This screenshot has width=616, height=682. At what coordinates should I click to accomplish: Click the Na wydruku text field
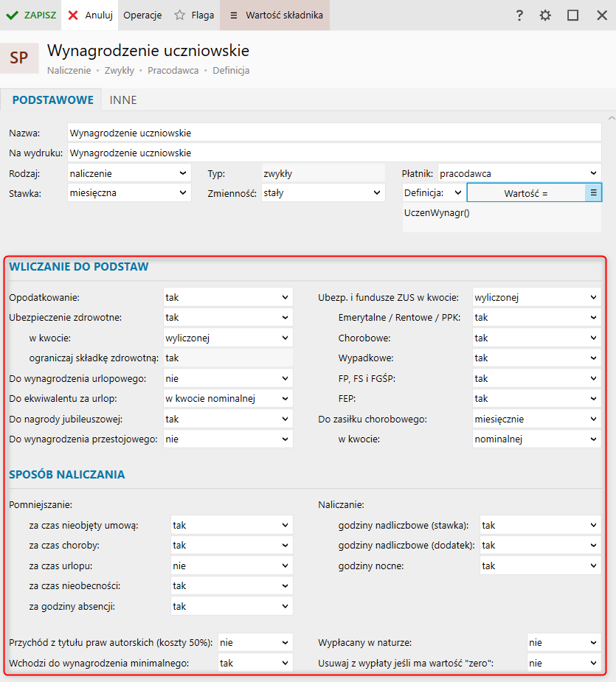click(334, 153)
